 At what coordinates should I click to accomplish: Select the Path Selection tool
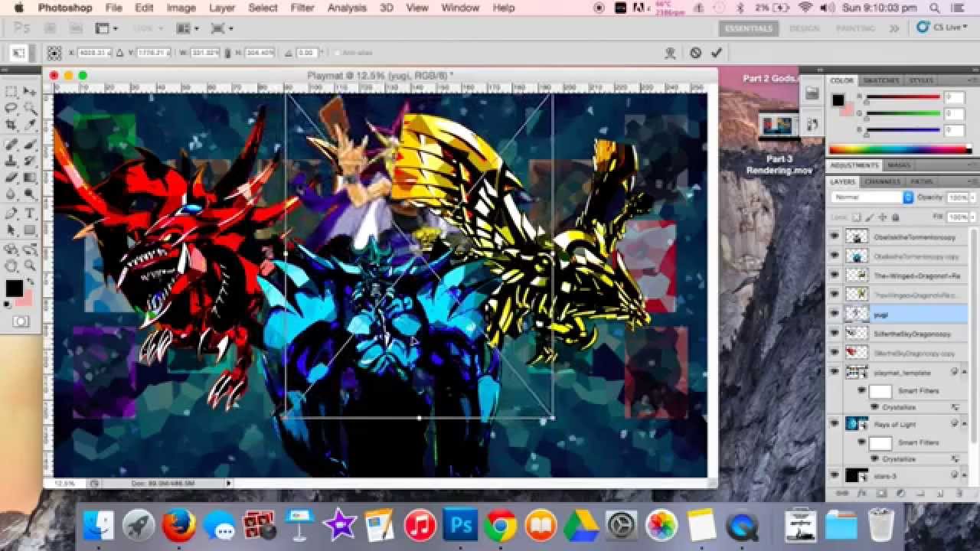[11, 230]
